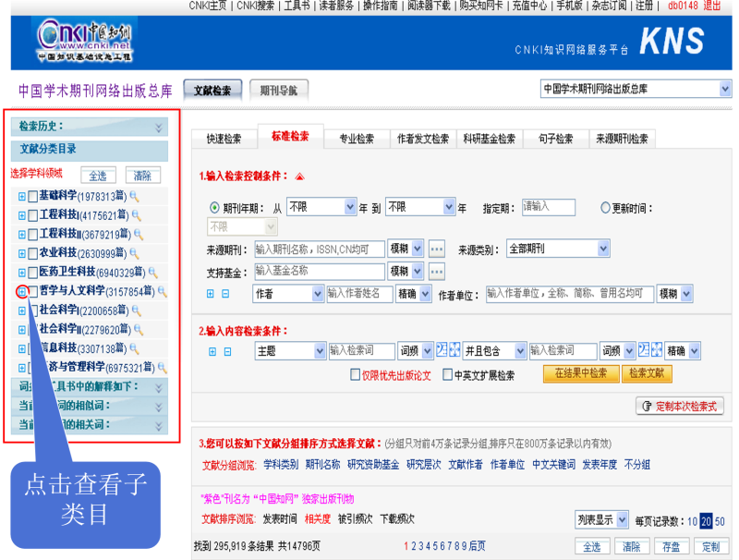Click the magnifier icon next to 社会科学II

[x=139, y=330]
